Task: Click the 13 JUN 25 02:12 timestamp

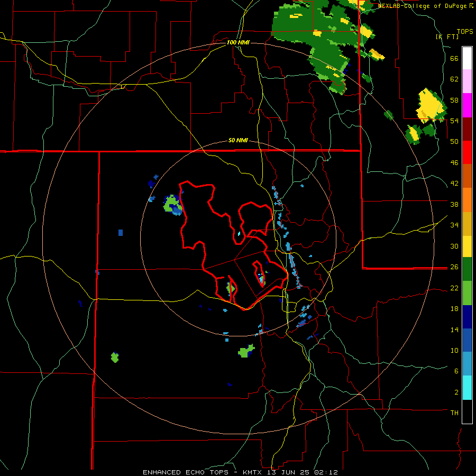Action: click(x=303, y=472)
